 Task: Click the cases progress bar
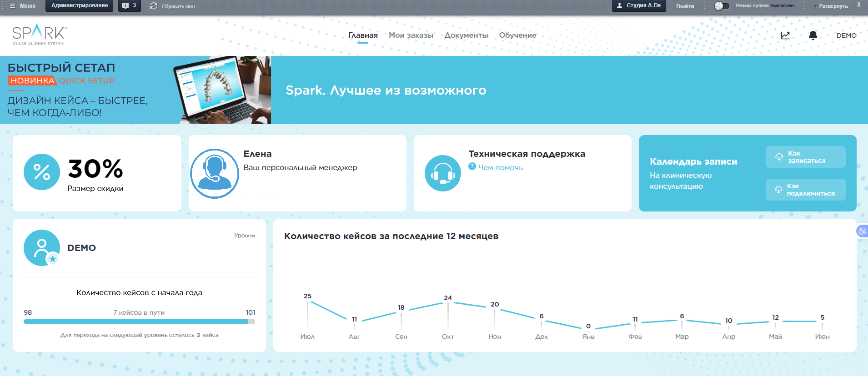139,322
